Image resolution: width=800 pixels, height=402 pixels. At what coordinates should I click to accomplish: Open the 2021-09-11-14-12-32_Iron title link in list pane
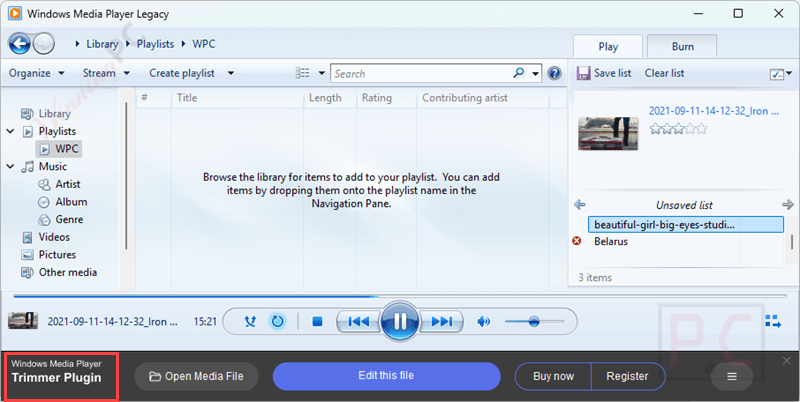pos(713,111)
